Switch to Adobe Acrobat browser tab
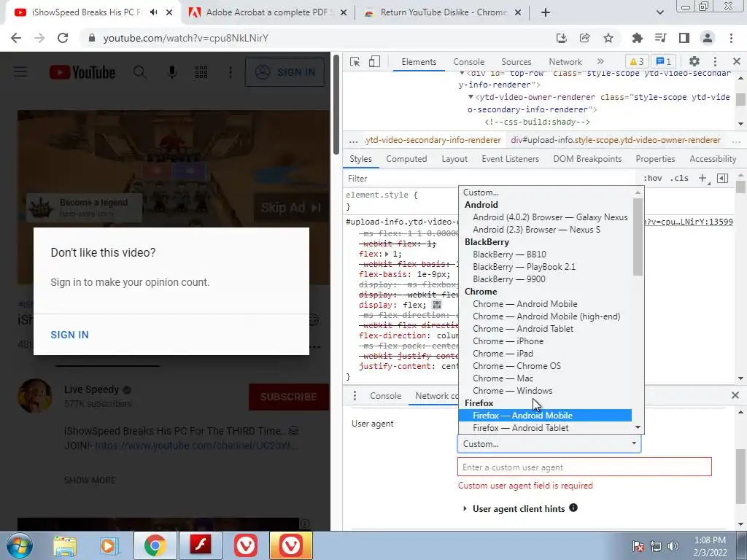Screen dimensions: 747x560 [268, 12]
